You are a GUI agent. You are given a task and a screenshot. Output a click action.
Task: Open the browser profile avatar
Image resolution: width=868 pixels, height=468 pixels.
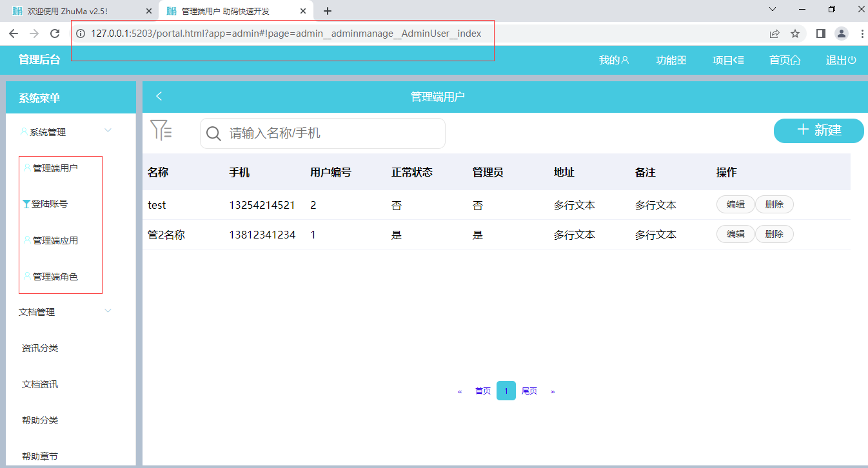pos(842,34)
